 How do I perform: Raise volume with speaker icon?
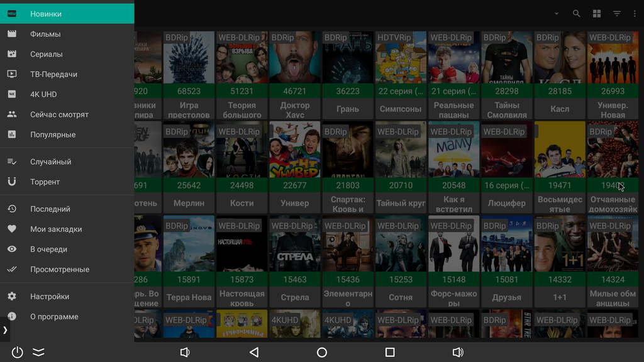point(458,352)
